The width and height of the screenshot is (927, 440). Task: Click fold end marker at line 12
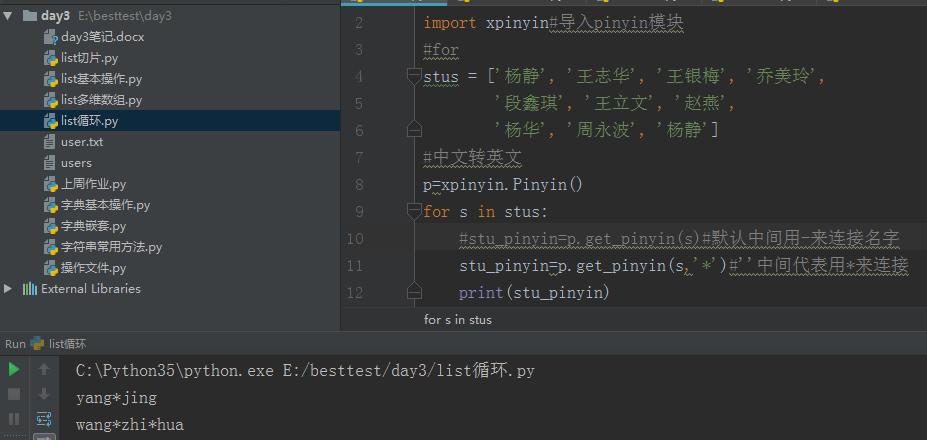(414, 292)
